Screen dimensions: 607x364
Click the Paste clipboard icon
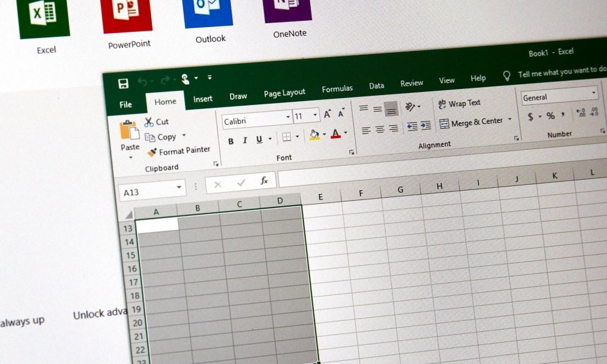point(129,130)
